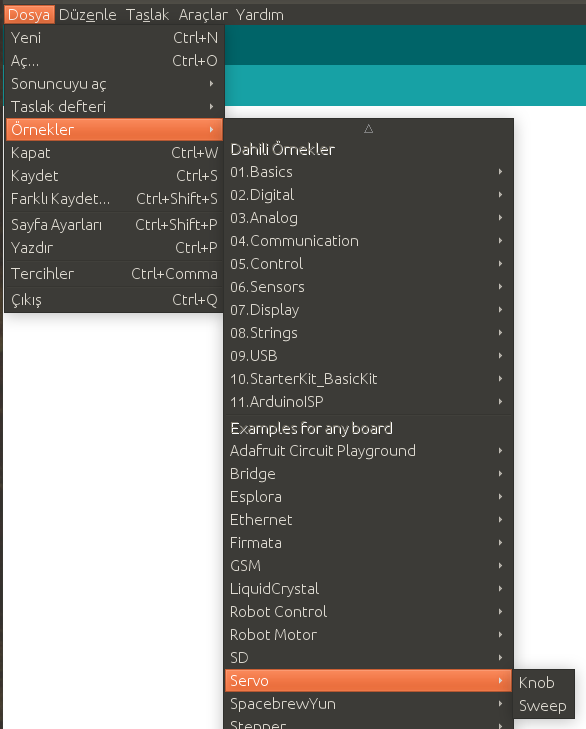Screen dimensions: 586x729
Task: Click the scroll-up triangle in the examples menu
Action: [x=368, y=129]
